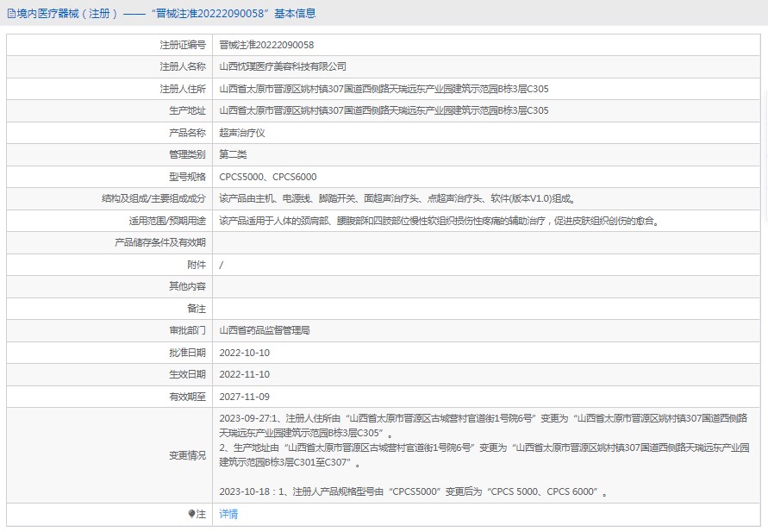Click the 变更情况 row label
The height and width of the screenshot is (532, 768).
tap(188, 455)
